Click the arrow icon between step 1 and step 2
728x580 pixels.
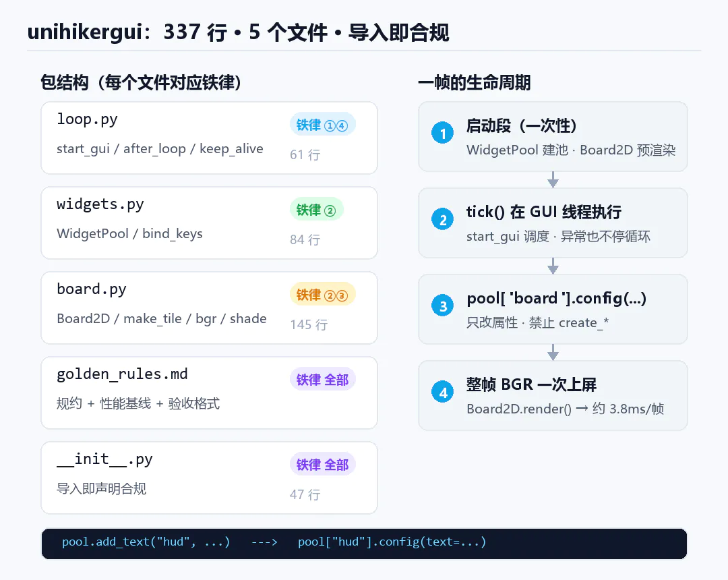pyautogui.click(x=553, y=179)
